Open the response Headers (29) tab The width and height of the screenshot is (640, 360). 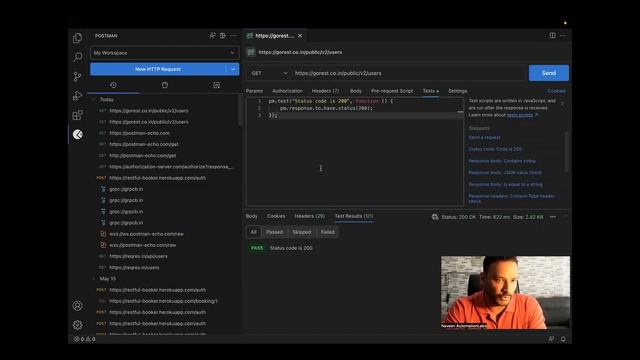(309, 216)
